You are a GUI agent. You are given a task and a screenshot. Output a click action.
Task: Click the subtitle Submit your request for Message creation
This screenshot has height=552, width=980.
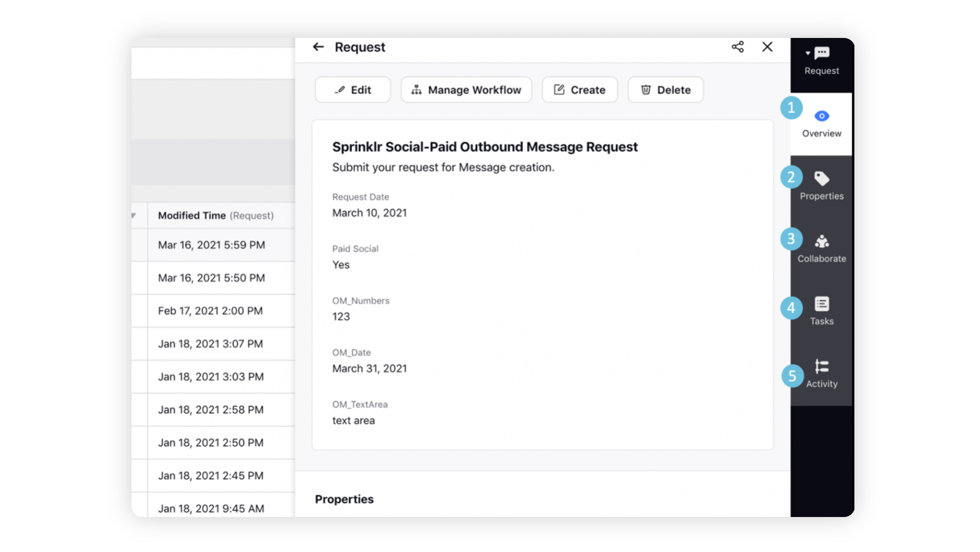click(x=443, y=168)
